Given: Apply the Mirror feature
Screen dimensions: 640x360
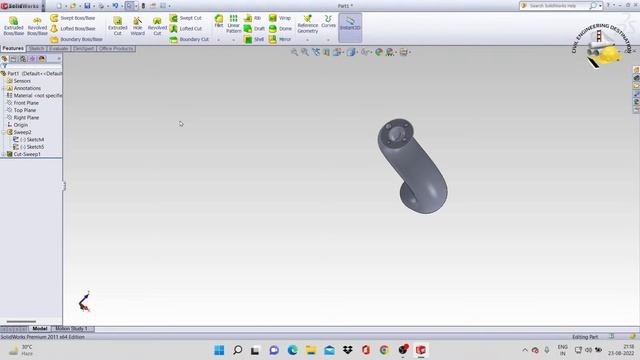Looking at the screenshot, I should coord(280,40).
